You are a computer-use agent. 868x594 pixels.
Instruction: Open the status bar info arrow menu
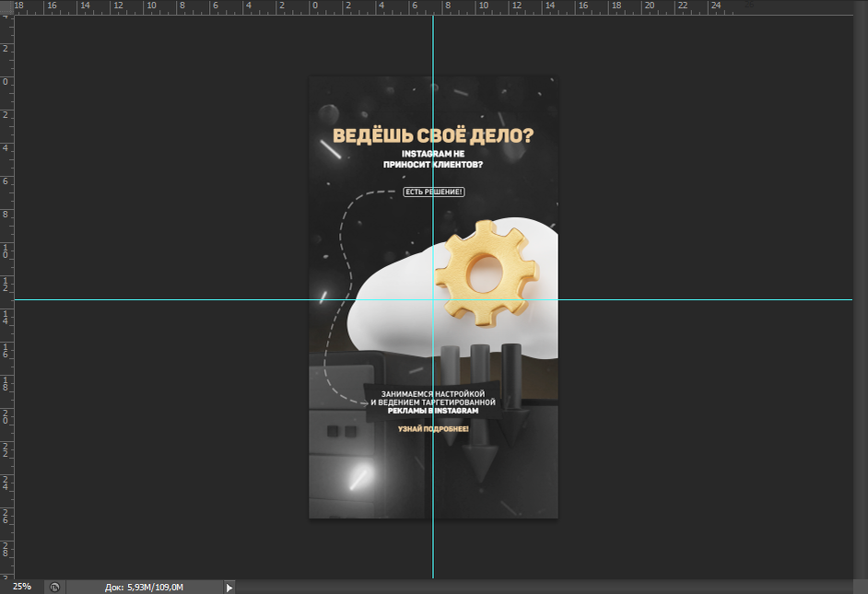click(229, 588)
